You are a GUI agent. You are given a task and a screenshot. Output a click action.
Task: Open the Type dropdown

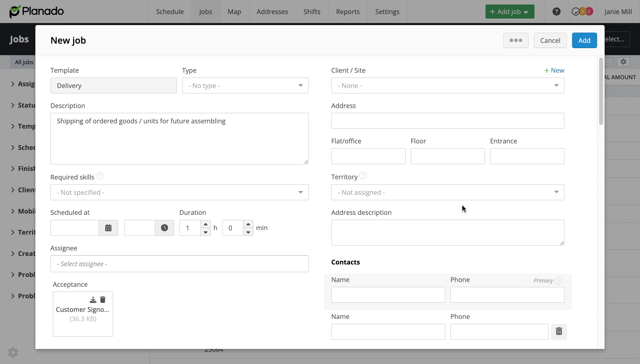point(245,86)
